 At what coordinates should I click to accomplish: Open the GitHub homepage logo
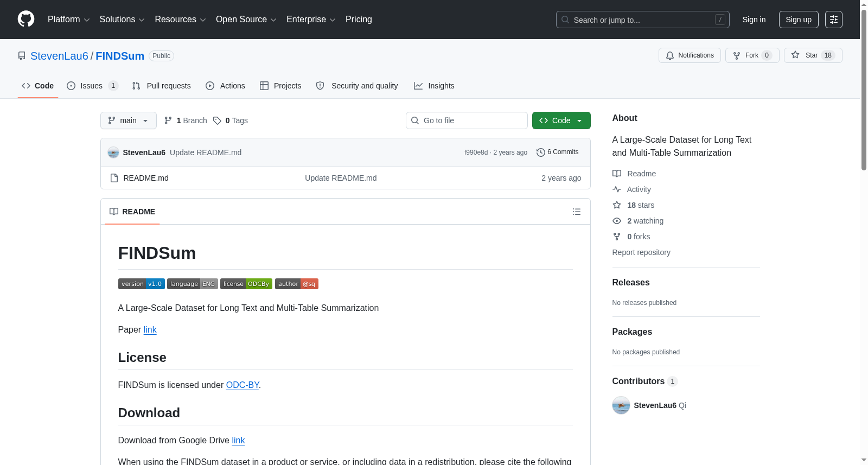26,19
